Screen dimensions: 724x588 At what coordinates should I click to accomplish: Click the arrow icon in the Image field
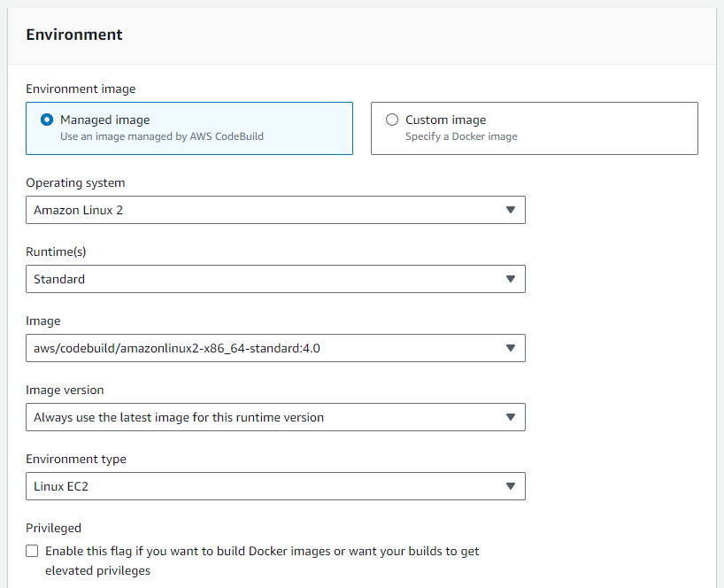click(x=510, y=348)
